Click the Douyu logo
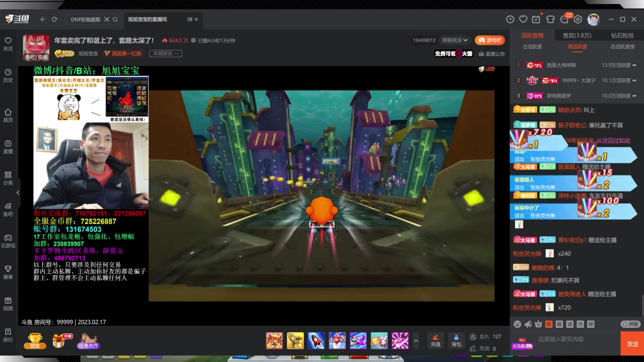Viewport: 644px width, 362px height. click(x=17, y=19)
